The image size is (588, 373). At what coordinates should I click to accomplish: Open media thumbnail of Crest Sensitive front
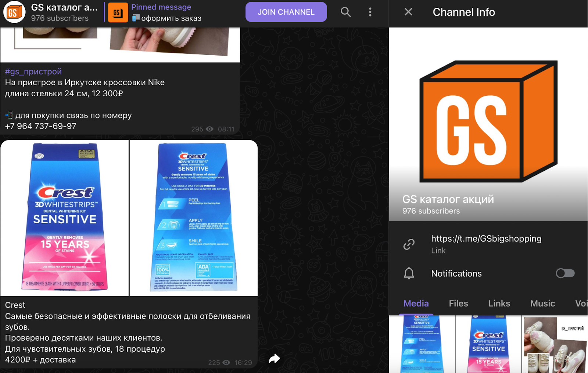click(488, 344)
